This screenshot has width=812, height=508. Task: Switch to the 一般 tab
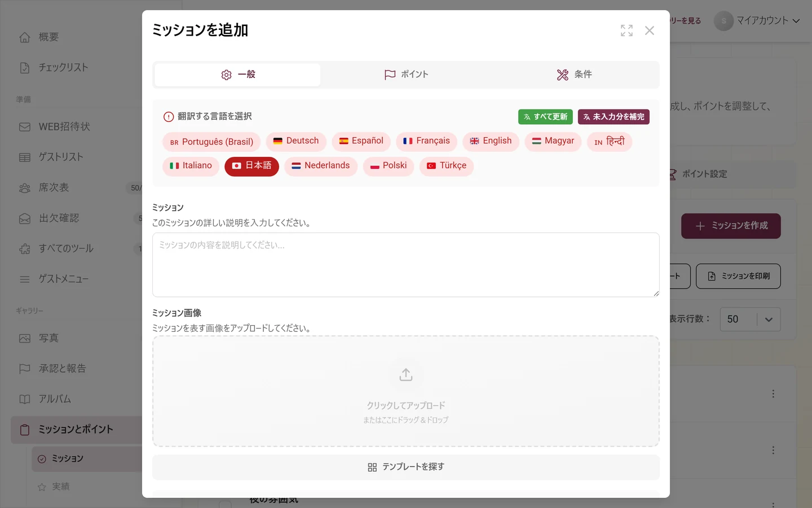(x=237, y=75)
